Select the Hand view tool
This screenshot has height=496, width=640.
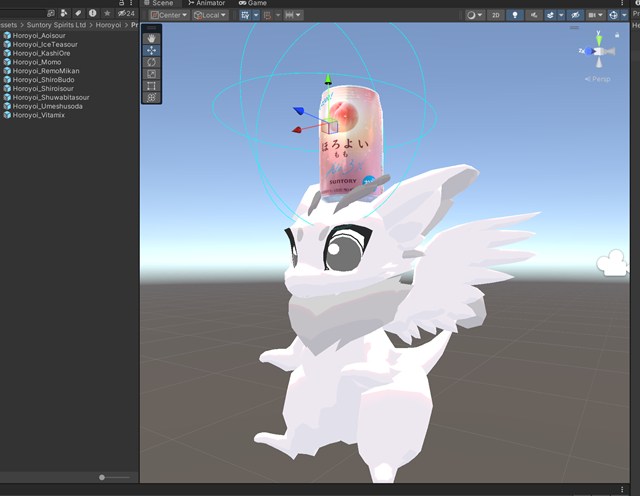(151, 38)
